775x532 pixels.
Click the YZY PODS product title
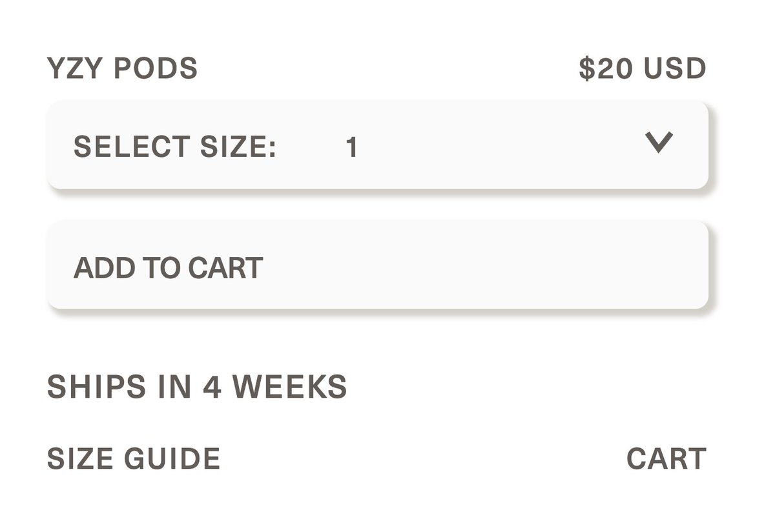[x=122, y=68]
